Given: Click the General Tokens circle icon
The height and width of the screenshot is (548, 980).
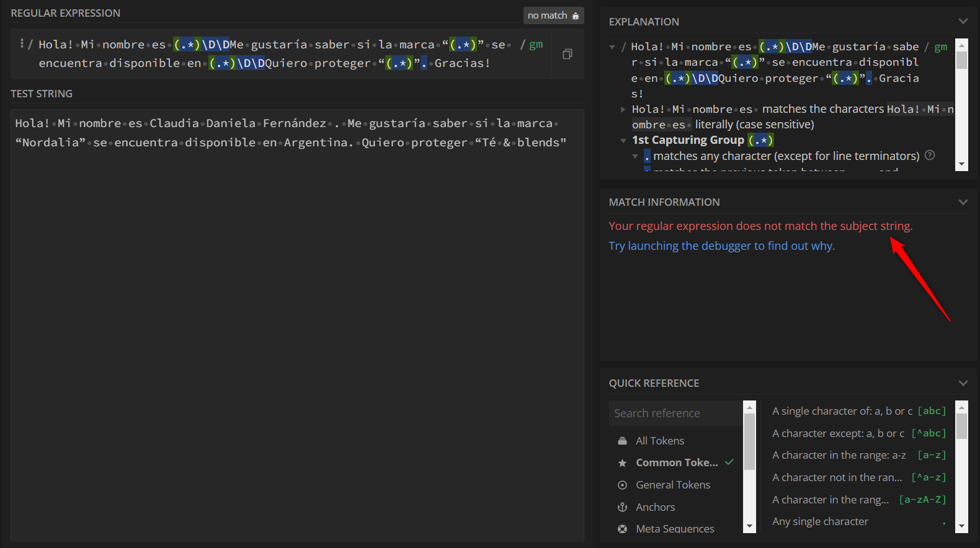Looking at the screenshot, I should click(x=622, y=485).
